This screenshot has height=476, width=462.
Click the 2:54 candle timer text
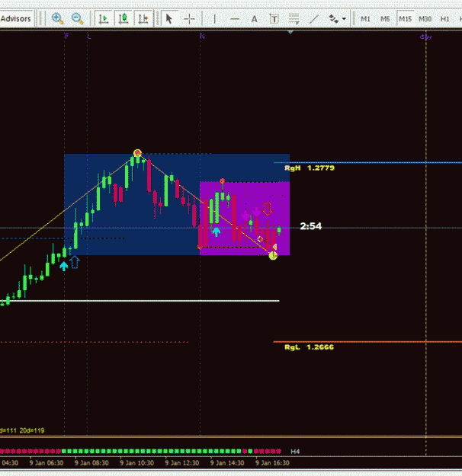(x=310, y=226)
